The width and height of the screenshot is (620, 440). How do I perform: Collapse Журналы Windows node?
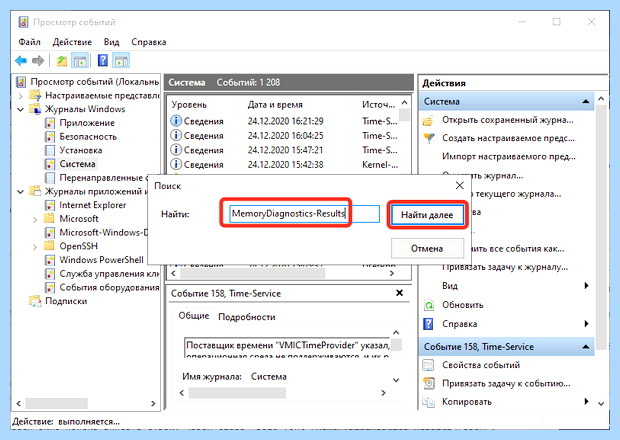(21, 109)
